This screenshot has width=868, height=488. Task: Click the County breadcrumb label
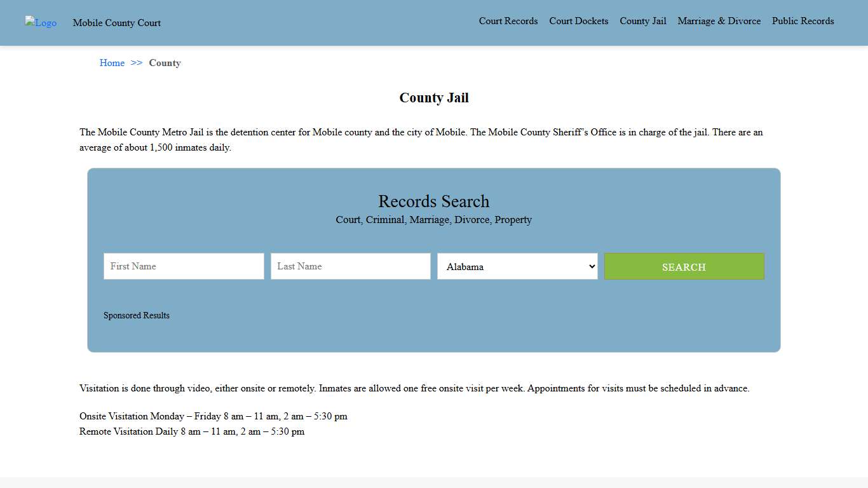(165, 62)
